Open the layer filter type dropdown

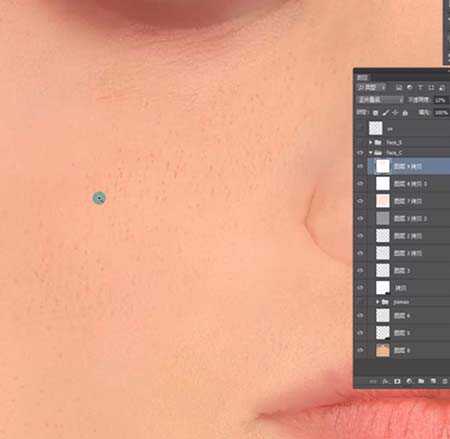click(371, 88)
